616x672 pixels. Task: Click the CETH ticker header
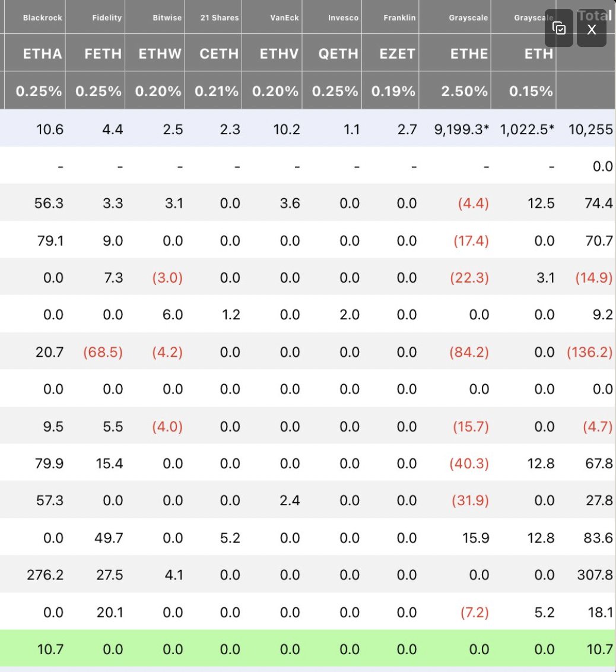[219, 53]
